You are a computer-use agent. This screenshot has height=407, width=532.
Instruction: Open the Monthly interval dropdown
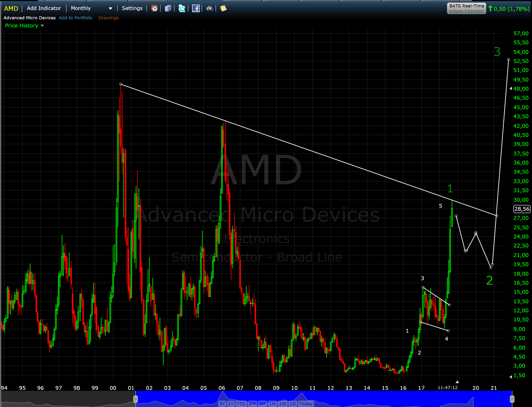click(91, 8)
